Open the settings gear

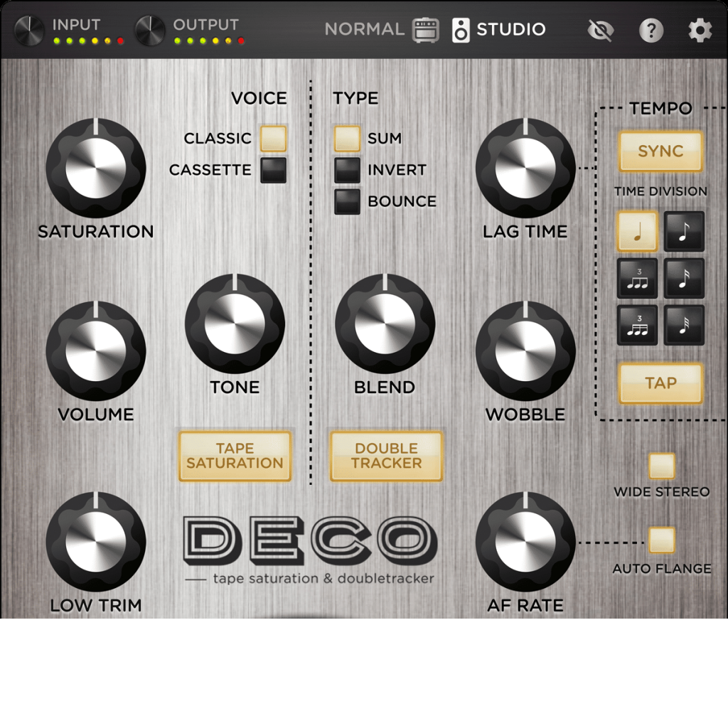coord(700,29)
